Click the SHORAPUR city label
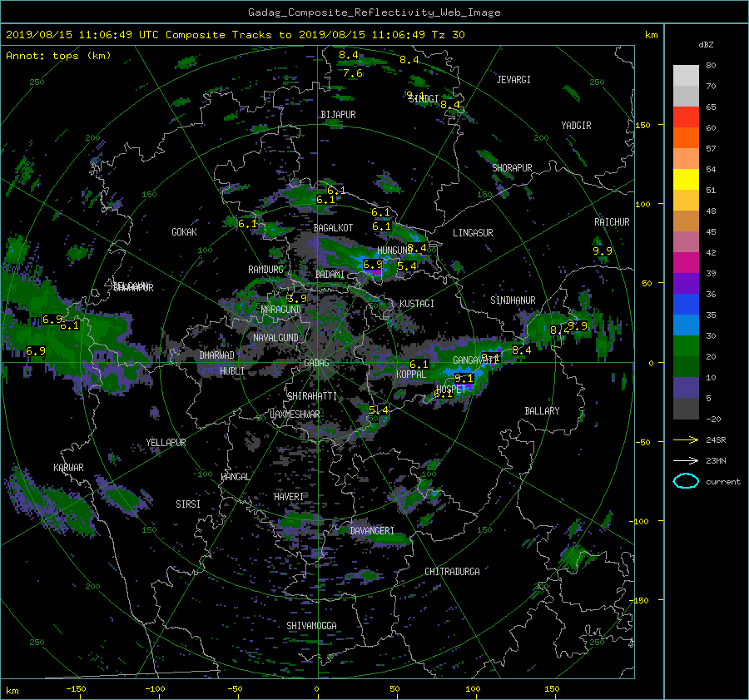749x700 pixels. coord(512,168)
